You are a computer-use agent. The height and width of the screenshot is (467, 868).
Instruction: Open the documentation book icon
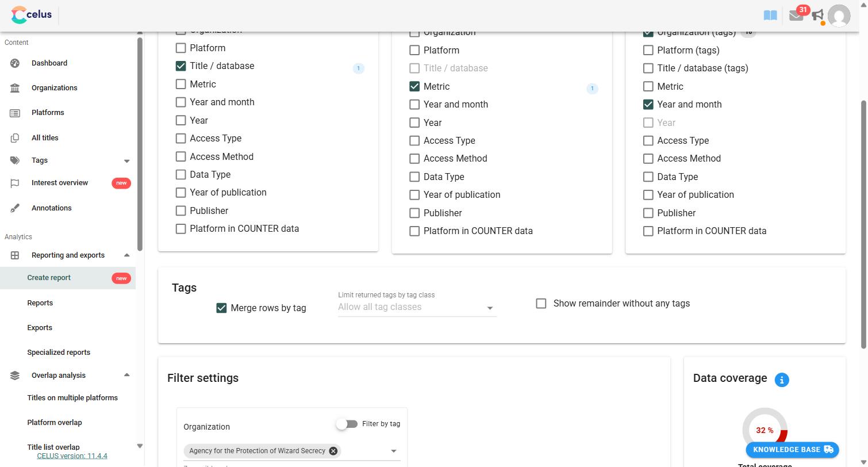coord(770,16)
